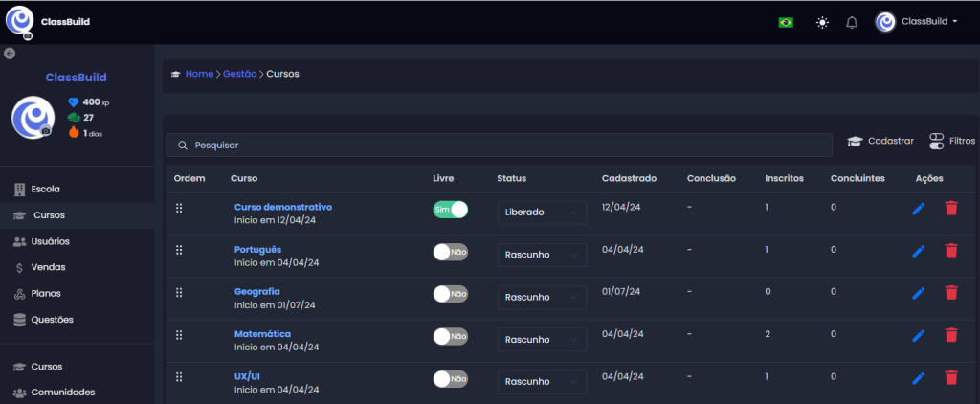Screen dimensions: 980x404
Task: Delete Geografia with trash icon
Action: tap(951, 293)
